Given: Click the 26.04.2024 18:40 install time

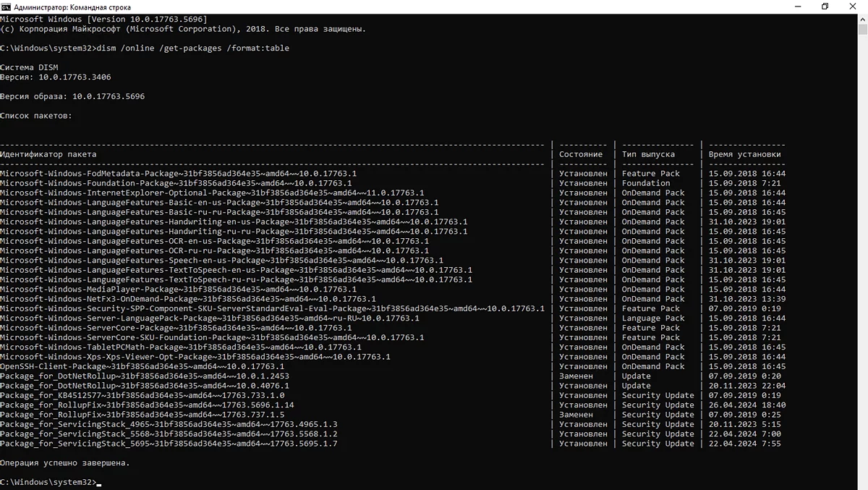Looking at the screenshot, I should tap(747, 405).
